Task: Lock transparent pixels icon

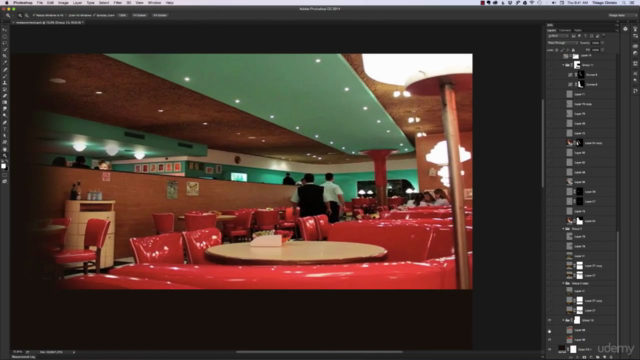Action: point(556,50)
